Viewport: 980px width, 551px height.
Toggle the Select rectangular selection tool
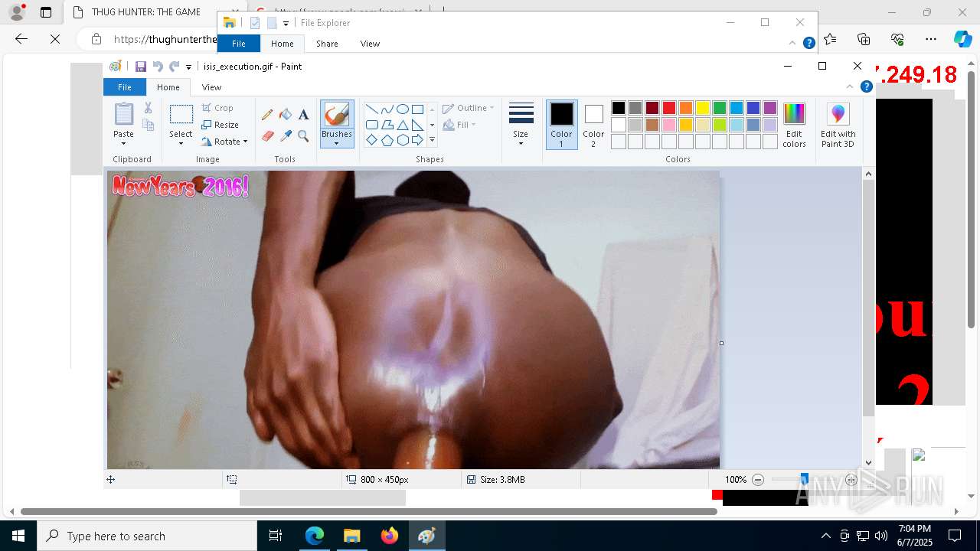tap(181, 115)
